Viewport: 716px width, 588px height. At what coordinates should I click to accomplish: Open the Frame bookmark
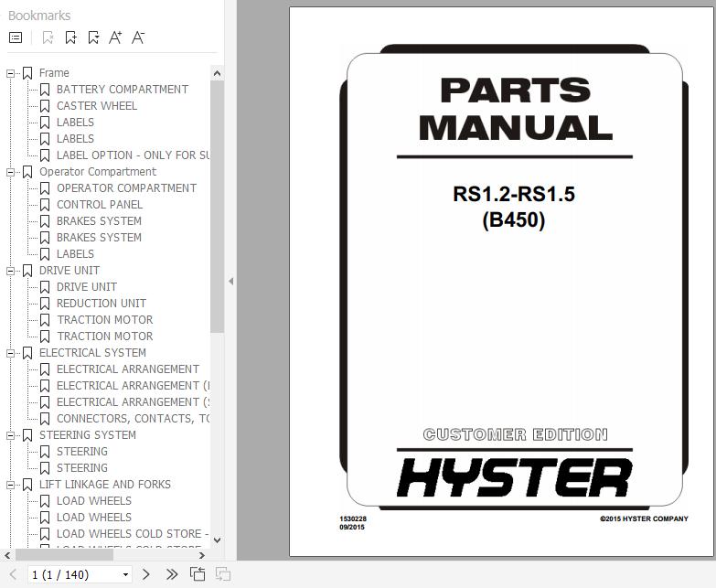54,73
